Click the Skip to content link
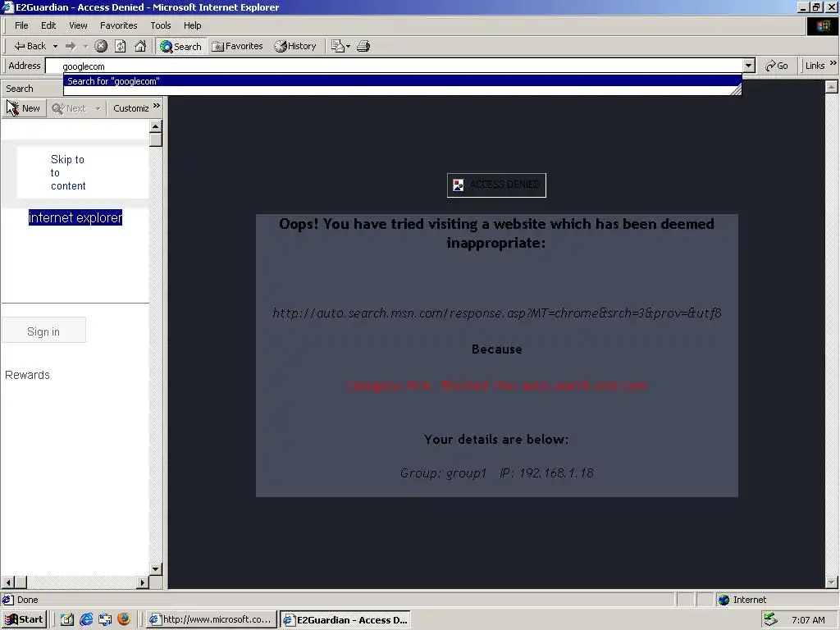Viewport: 840px width, 630px height. coord(67,172)
